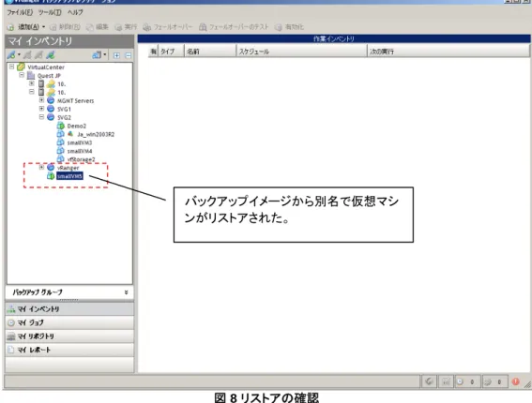Collapse the second 10. host node

click(32, 92)
